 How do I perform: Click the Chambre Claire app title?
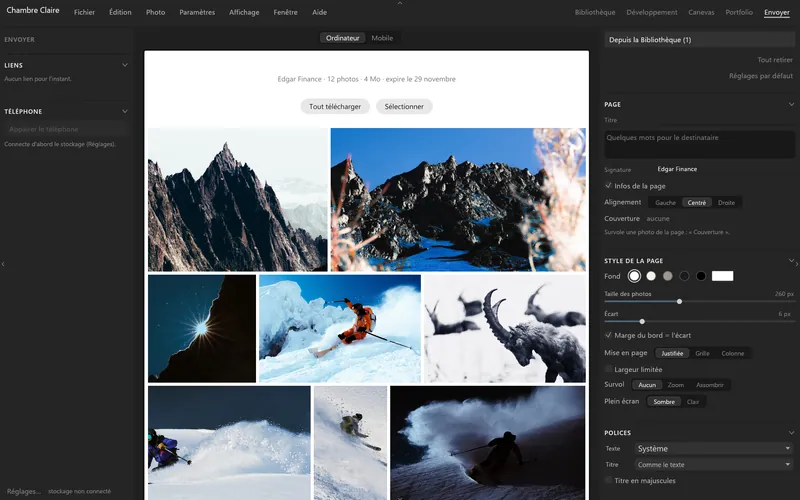(33, 10)
